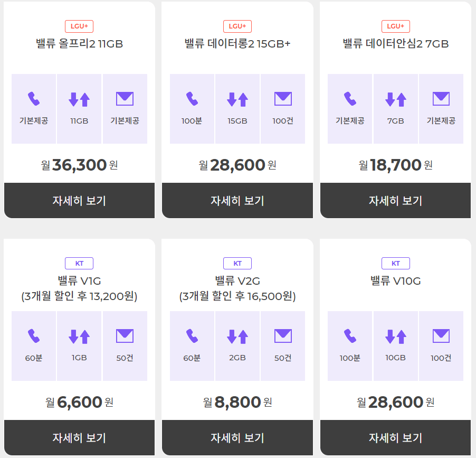Click the data arrows icon showing 11GB
This screenshot has width=476, height=458.
79,98
